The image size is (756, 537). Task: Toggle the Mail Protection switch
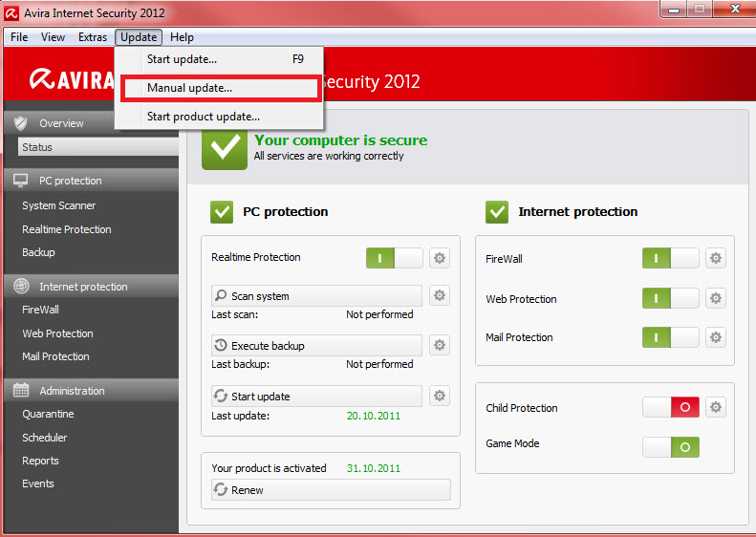[671, 337]
